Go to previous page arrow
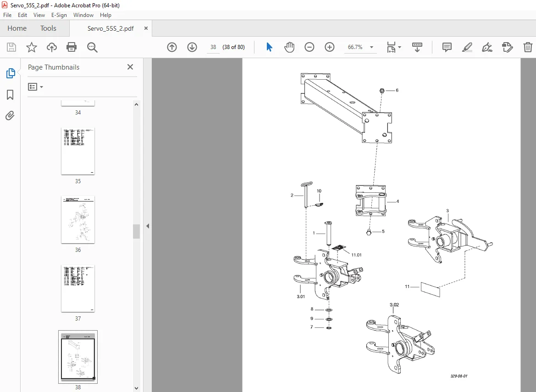This screenshot has width=536, height=392. [172, 47]
